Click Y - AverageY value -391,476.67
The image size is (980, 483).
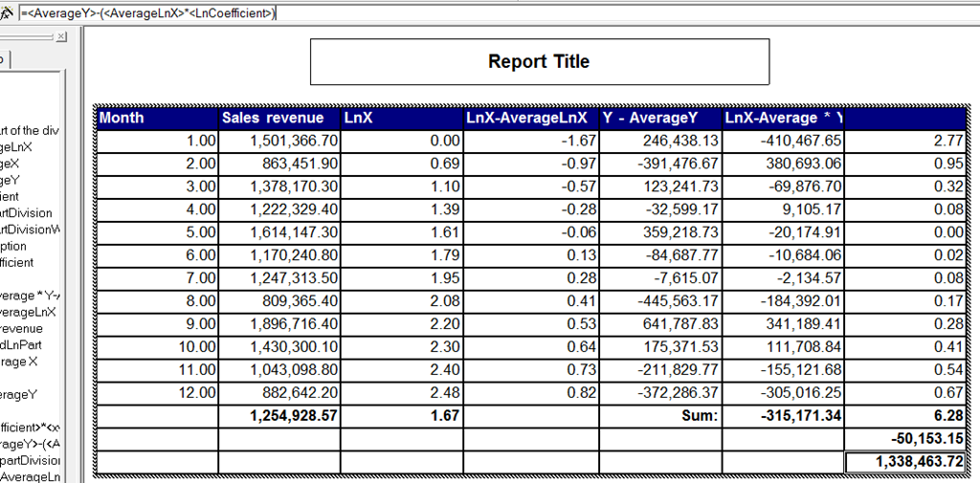(660, 164)
